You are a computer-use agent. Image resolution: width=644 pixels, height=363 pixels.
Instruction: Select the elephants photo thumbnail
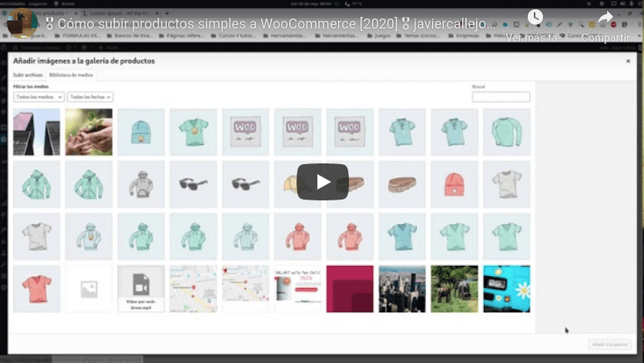[454, 288]
